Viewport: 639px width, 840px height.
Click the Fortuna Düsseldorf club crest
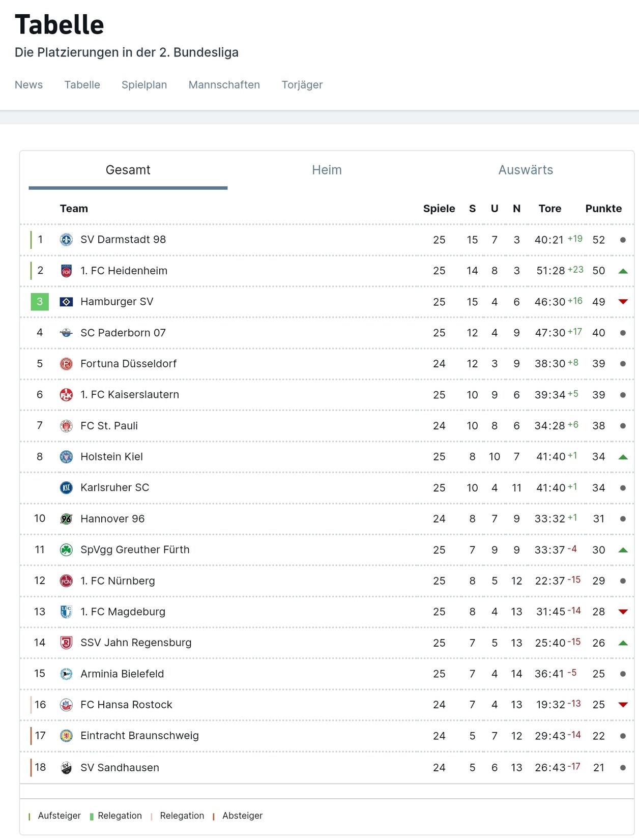coord(66,364)
